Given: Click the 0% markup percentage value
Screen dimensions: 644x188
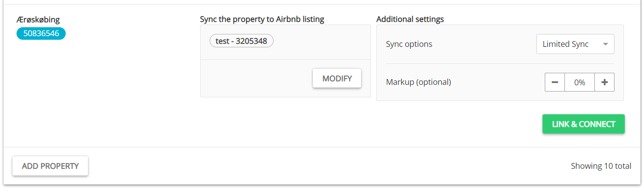Looking at the screenshot, I should click(580, 82).
